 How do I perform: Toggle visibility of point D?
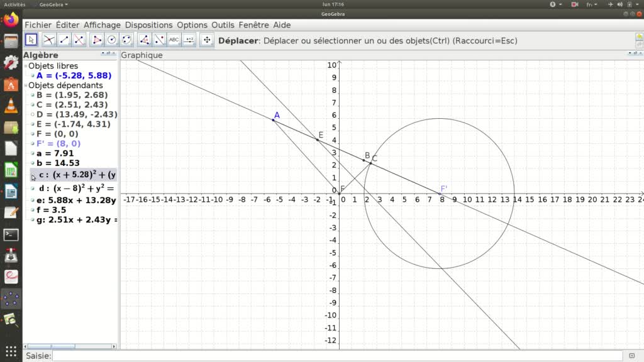point(33,114)
